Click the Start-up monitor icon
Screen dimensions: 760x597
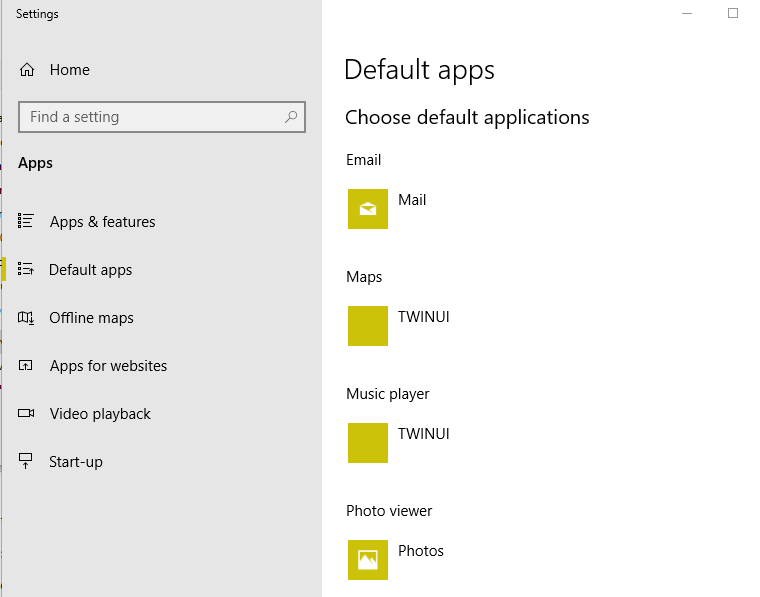tap(26, 462)
